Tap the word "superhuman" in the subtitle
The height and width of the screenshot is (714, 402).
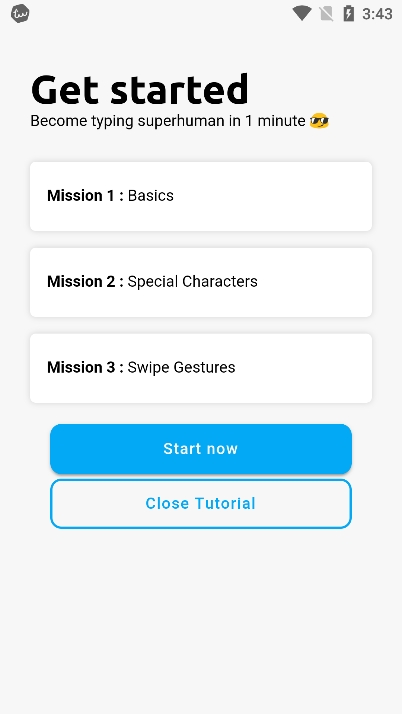[181, 122]
